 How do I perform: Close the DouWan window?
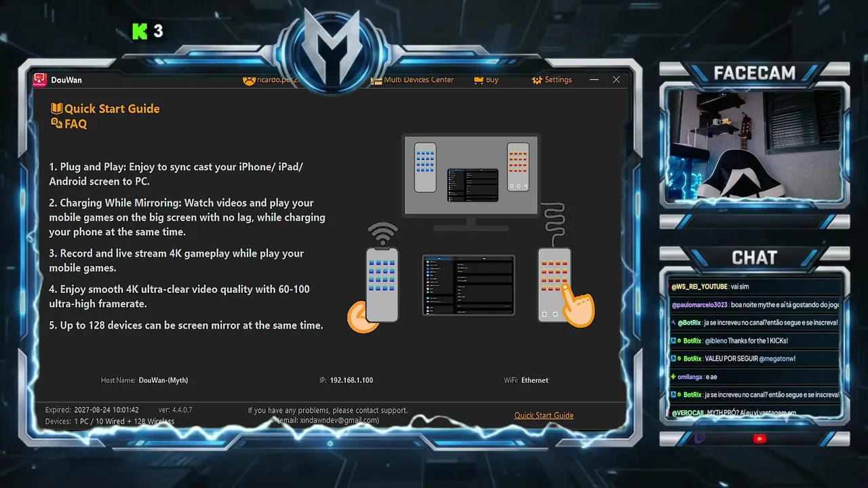tap(616, 80)
